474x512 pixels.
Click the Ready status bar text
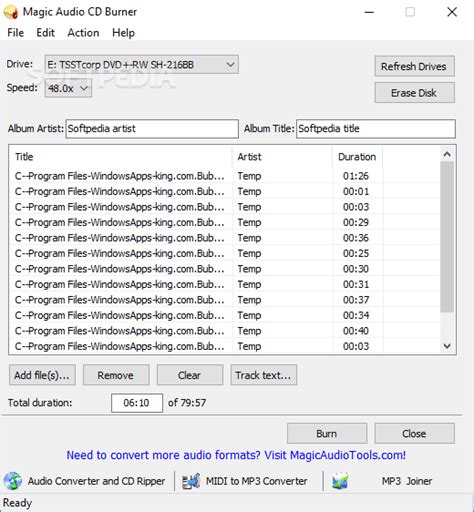point(17,503)
